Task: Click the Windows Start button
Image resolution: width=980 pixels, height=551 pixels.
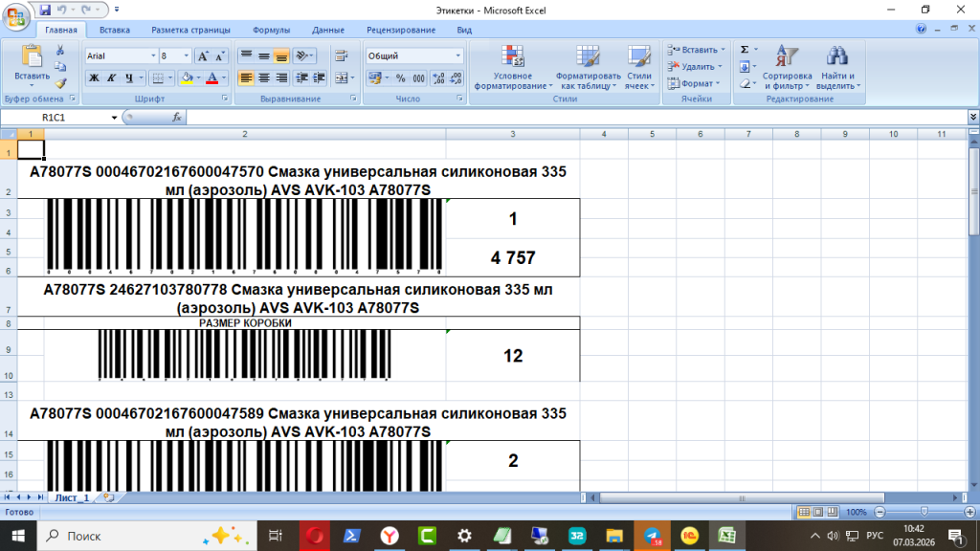Action: (x=18, y=536)
